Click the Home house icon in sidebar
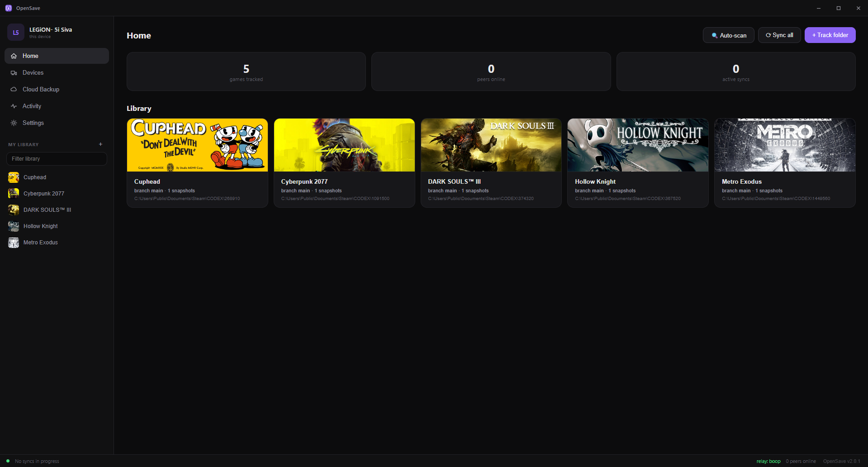Viewport: 868px width, 467px height. click(14, 56)
